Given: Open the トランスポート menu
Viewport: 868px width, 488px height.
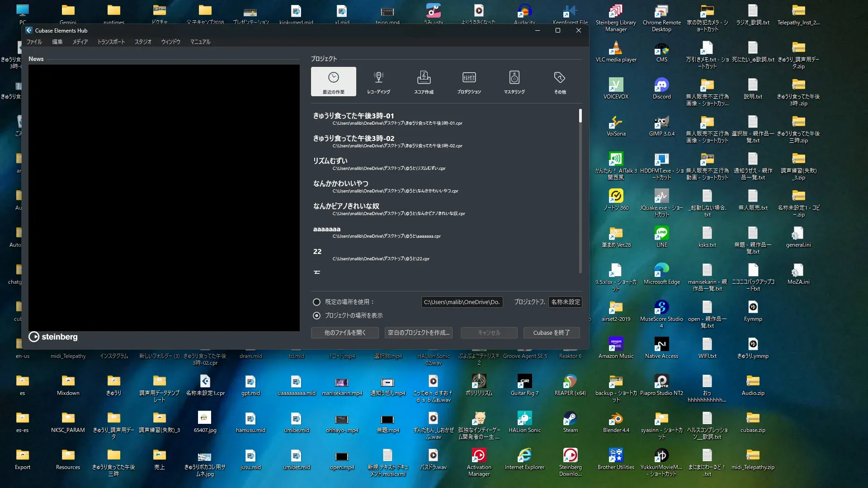Looking at the screenshot, I should pos(111,42).
